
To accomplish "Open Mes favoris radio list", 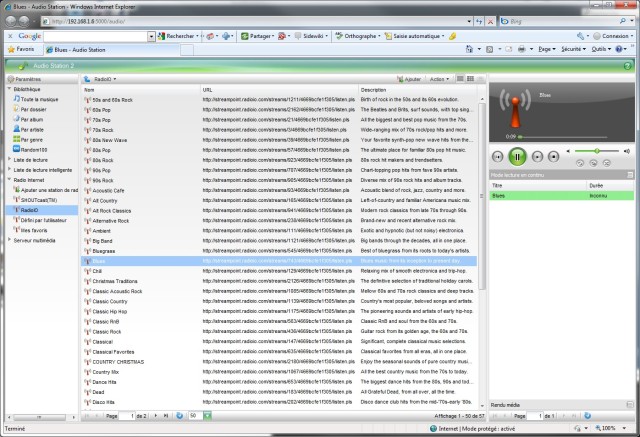I will pos(31,231).
